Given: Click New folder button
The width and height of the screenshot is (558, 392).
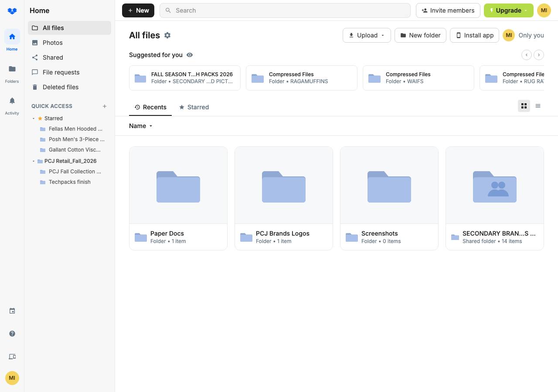Looking at the screenshot, I should coord(420,35).
